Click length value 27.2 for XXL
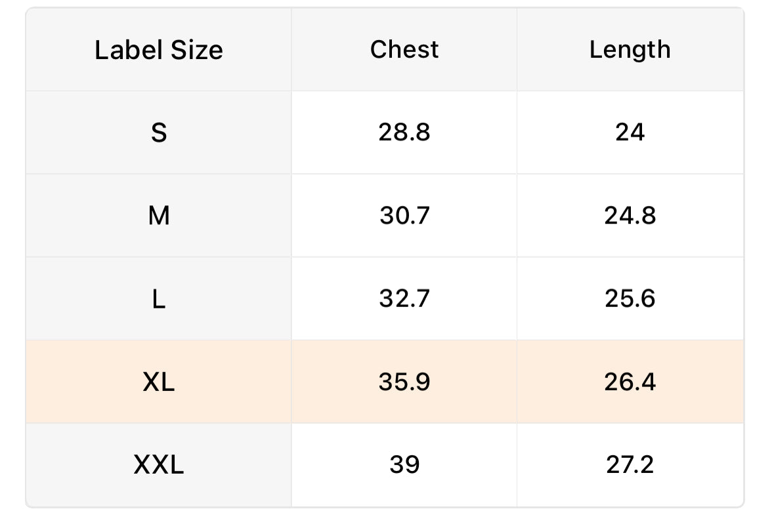Image resolution: width=774 pixels, height=532 pixels. [630, 464]
